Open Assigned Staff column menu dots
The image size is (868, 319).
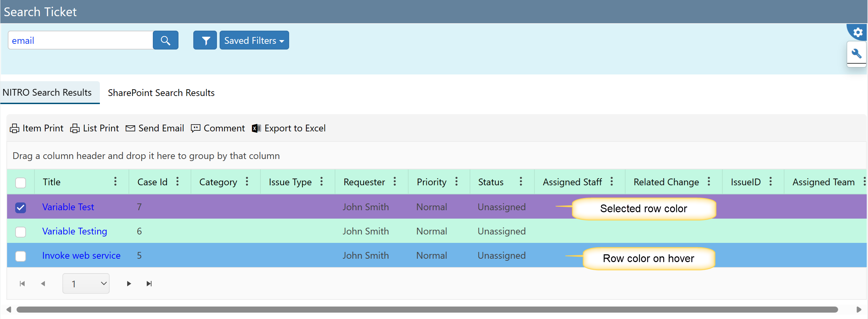pyautogui.click(x=612, y=182)
